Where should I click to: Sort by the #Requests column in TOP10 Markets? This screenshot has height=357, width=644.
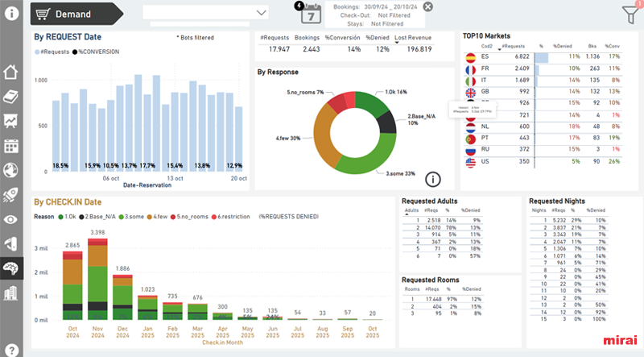pyautogui.click(x=513, y=46)
